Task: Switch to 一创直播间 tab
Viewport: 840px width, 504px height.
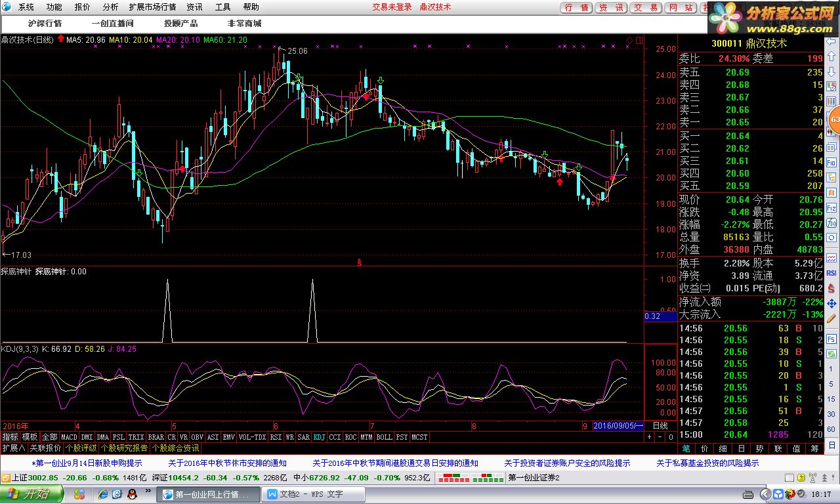Action: [x=112, y=24]
